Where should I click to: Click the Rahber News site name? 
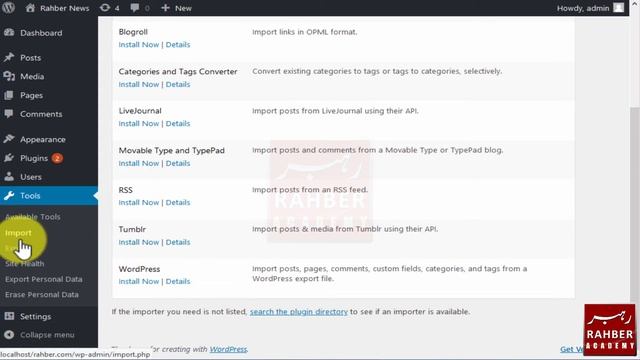(x=64, y=8)
